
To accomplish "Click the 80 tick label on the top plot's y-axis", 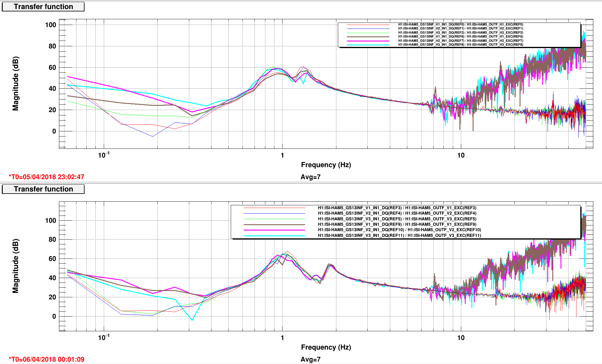I will click(x=52, y=46).
